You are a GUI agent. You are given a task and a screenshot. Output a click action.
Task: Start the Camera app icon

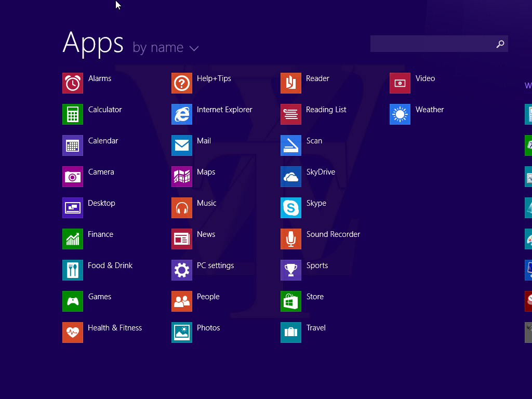click(x=73, y=177)
